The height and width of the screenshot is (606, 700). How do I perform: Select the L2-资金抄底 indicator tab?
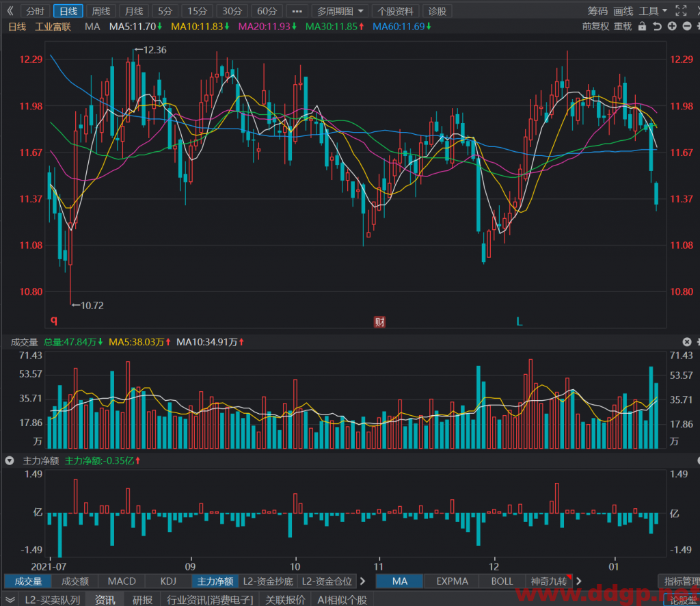268,581
